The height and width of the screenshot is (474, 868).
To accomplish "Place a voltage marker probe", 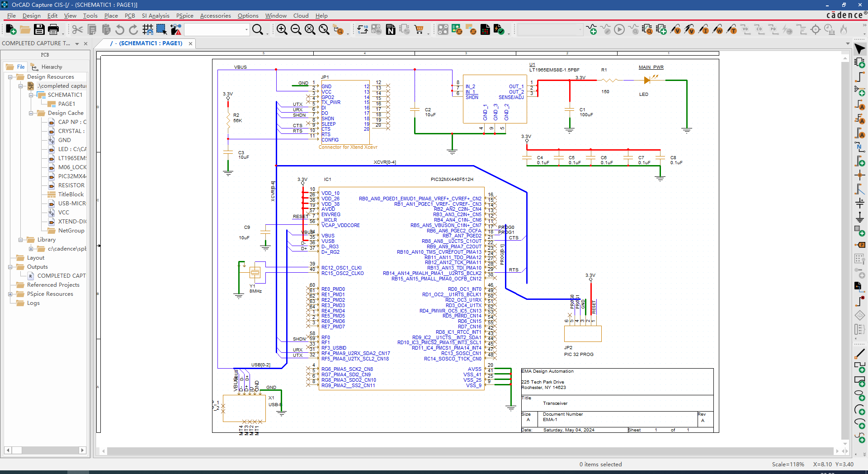I will 676,30.
